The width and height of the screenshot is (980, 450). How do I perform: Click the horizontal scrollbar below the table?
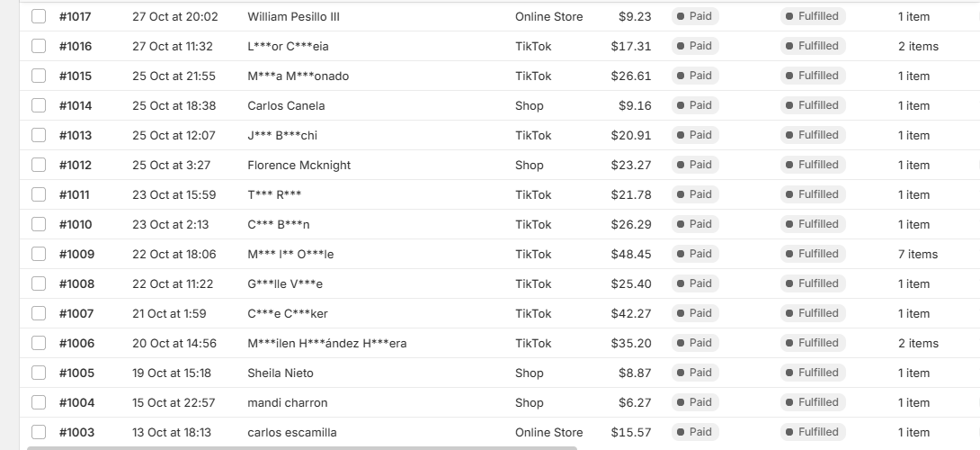302,447
